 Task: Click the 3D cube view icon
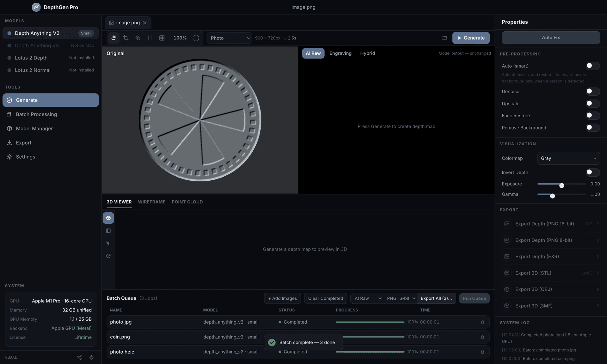pos(108,218)
